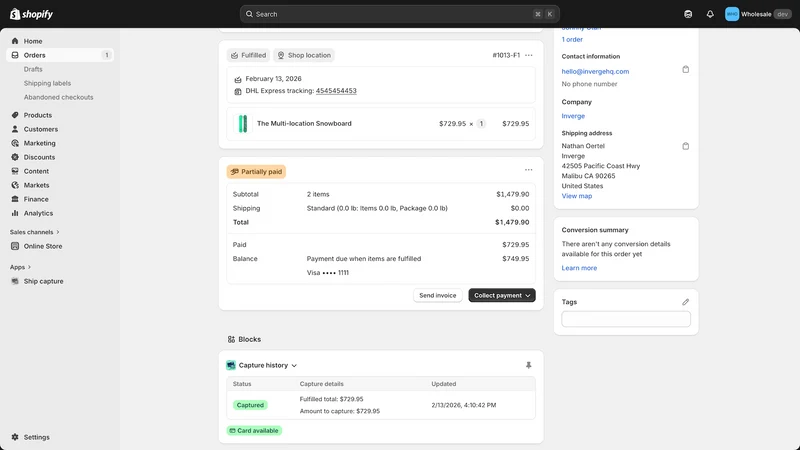
Task: Open DHL tracking number 4545454453
Action: (x=336, y=91)
